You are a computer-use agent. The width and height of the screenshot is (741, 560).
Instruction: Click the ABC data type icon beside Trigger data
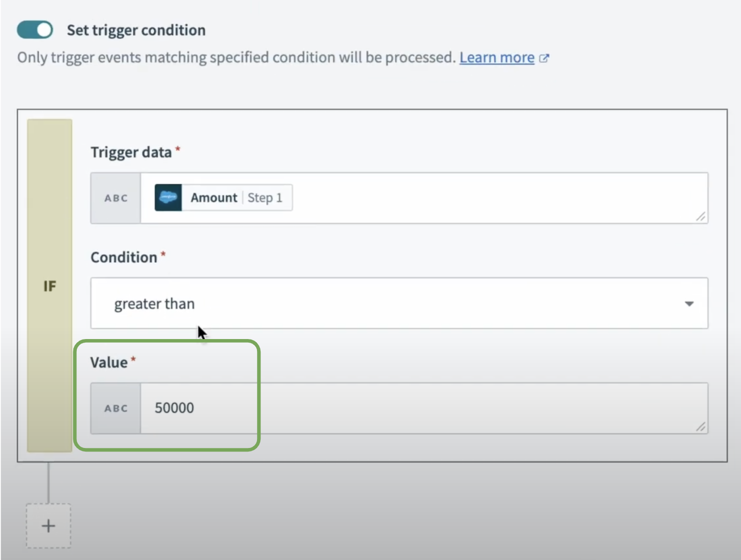click(x=116, y=198)
